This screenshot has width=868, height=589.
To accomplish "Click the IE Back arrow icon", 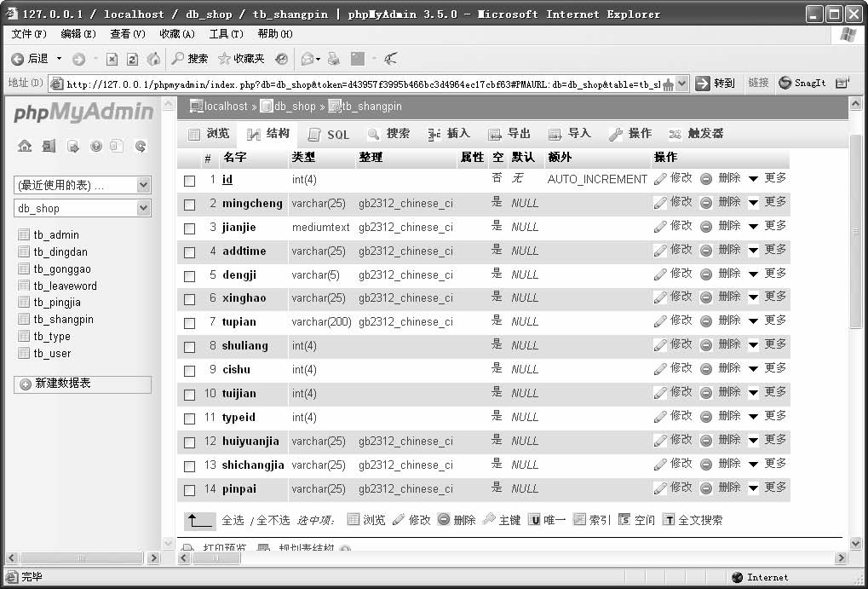I will 18,59.
